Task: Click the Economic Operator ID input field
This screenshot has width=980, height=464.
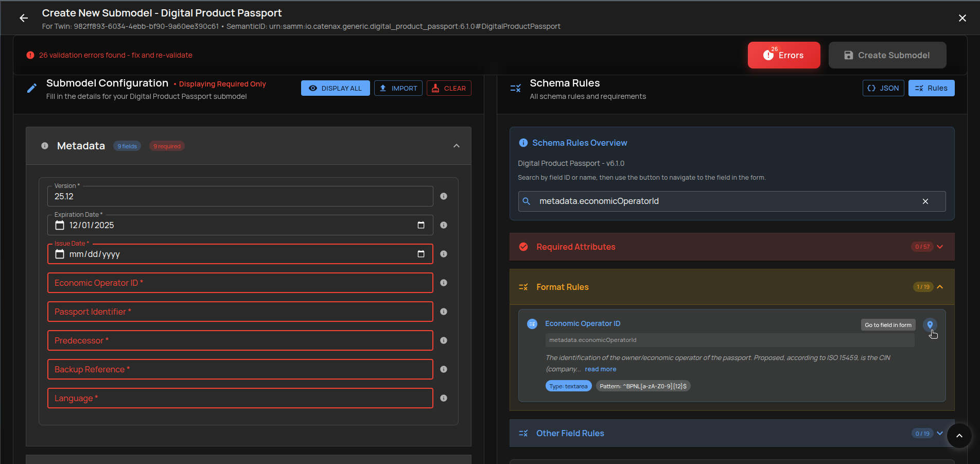Action: [240, 283]
